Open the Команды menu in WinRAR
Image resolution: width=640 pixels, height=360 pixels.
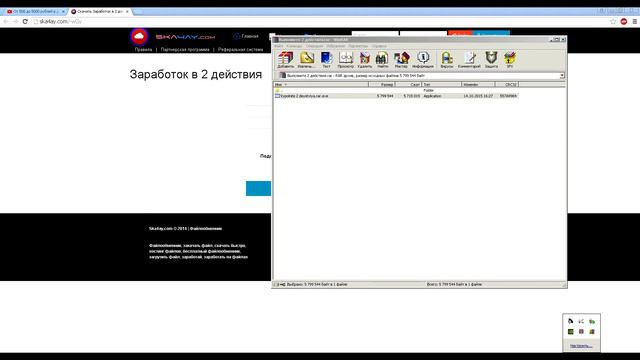pos(294,46)
